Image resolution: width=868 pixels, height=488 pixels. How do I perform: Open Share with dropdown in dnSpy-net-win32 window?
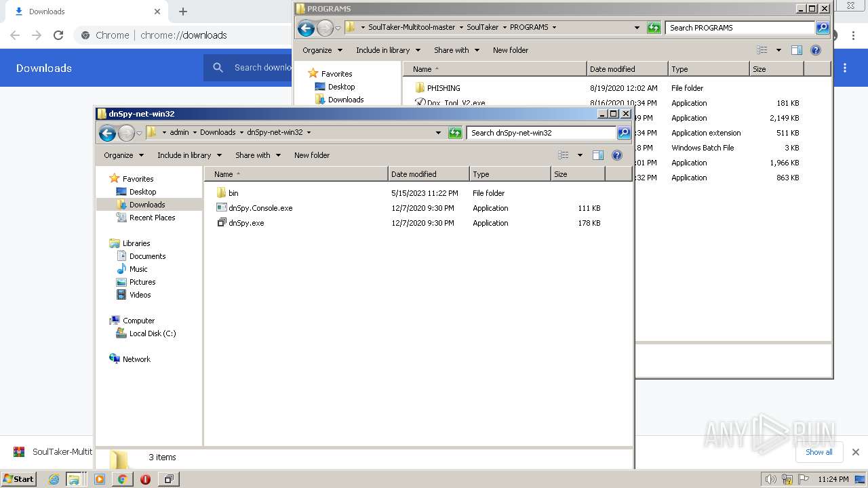coord(258,155)
